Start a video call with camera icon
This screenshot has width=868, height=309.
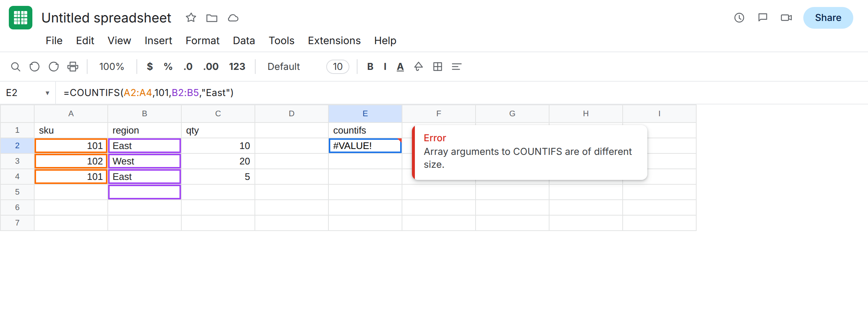tap(786, 18)
